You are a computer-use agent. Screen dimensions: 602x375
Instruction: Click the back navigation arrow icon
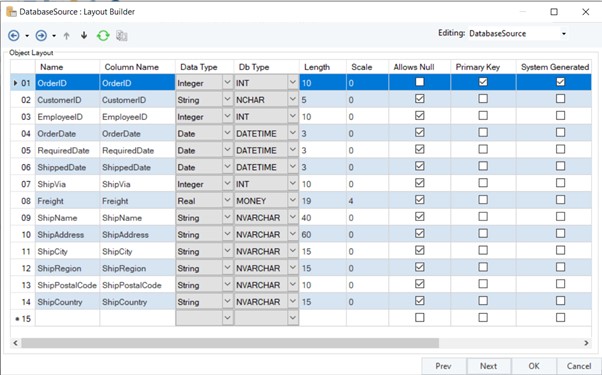(x=14, y=36)
